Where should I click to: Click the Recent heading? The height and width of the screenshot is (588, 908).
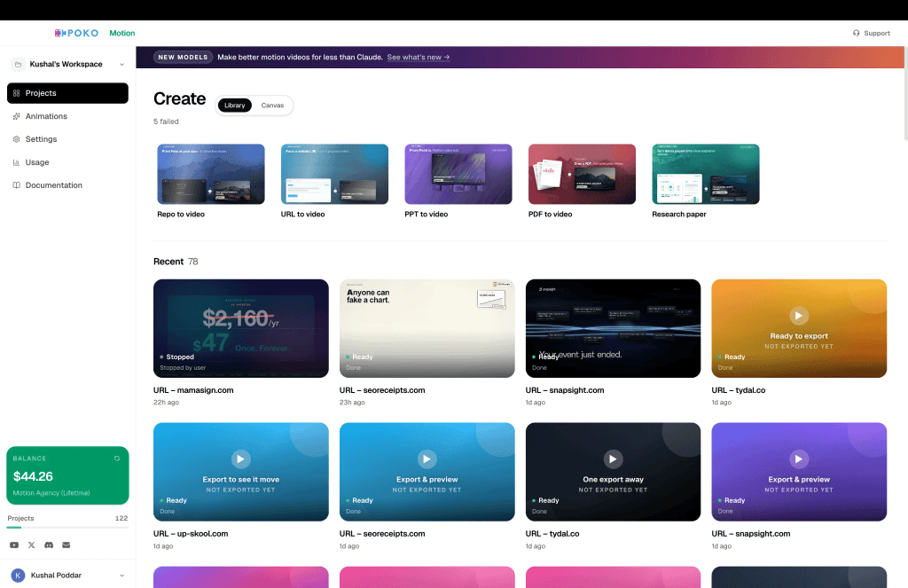click(168, 262)
